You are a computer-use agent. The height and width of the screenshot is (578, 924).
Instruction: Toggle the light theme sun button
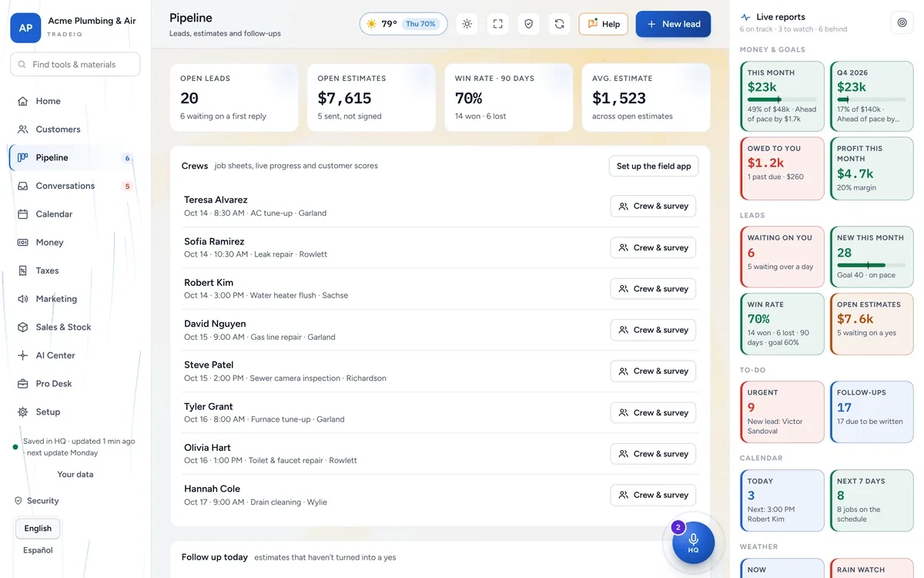467,24
